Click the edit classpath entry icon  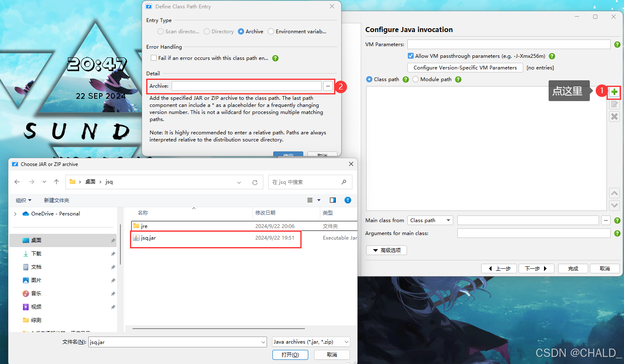[614, 104]
